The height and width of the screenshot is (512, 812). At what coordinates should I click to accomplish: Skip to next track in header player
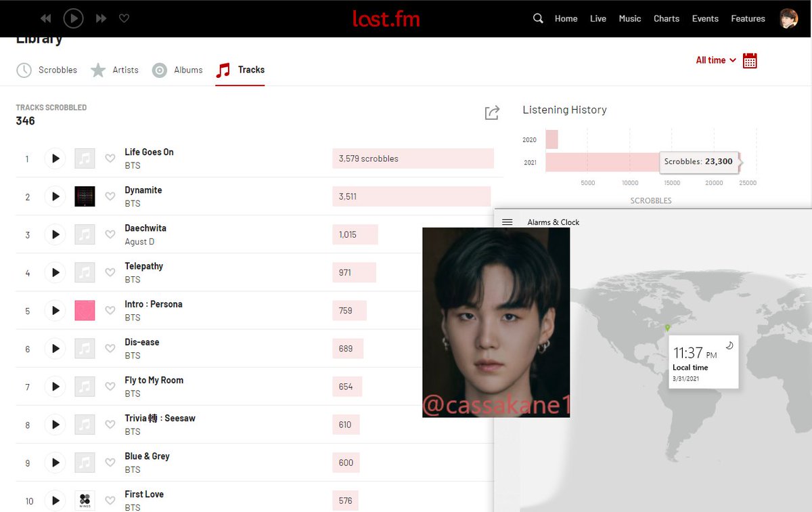[101, 18]
